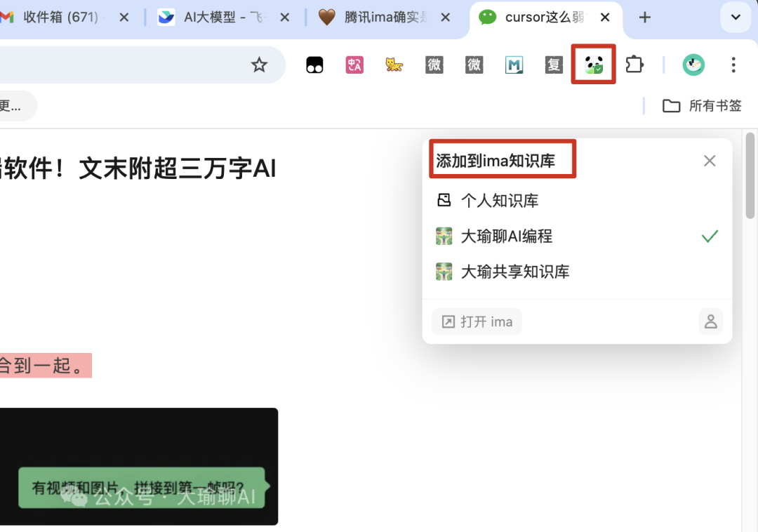Close the AI大模型 tab
758x532 pixels.
[285, 18]
